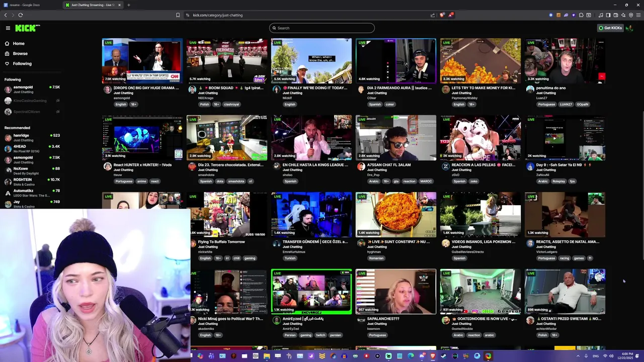Open File Explorer from the Windows taskbar

(267, 356)
